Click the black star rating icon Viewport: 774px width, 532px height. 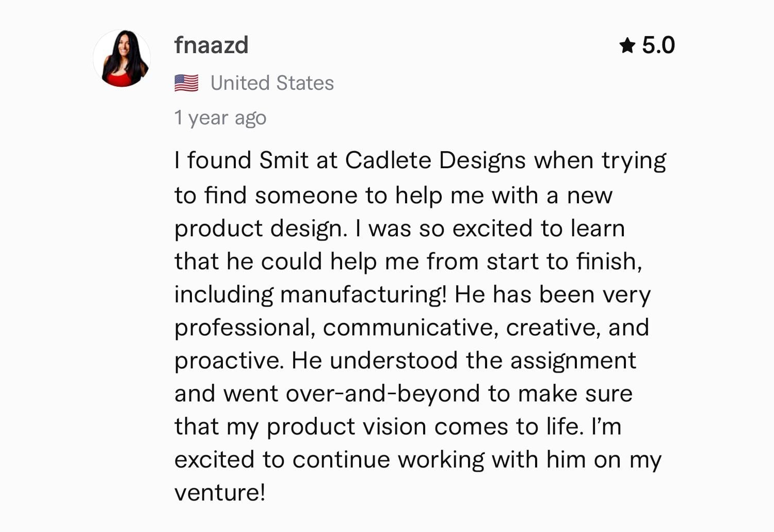(x=627, y=45)
